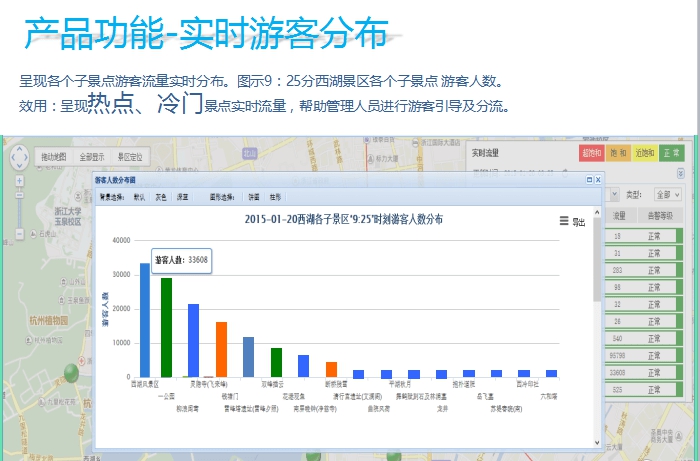The image size is (700, 461).
Task: Click the 景区定位 locate scenic area button
Action: point(130,157)
